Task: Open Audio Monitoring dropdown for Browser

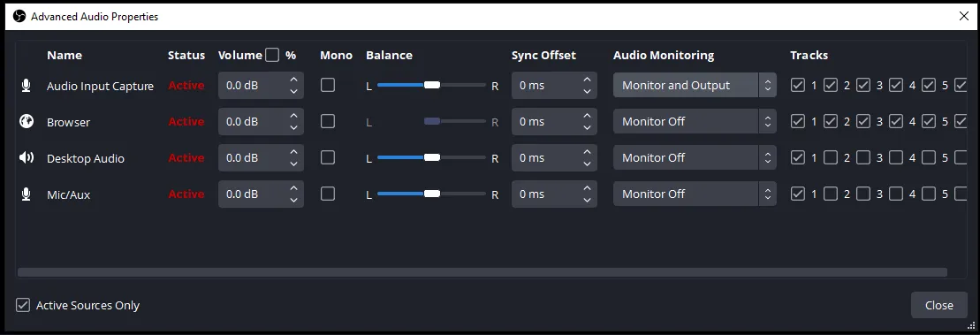Action: [x=695, y=121]
